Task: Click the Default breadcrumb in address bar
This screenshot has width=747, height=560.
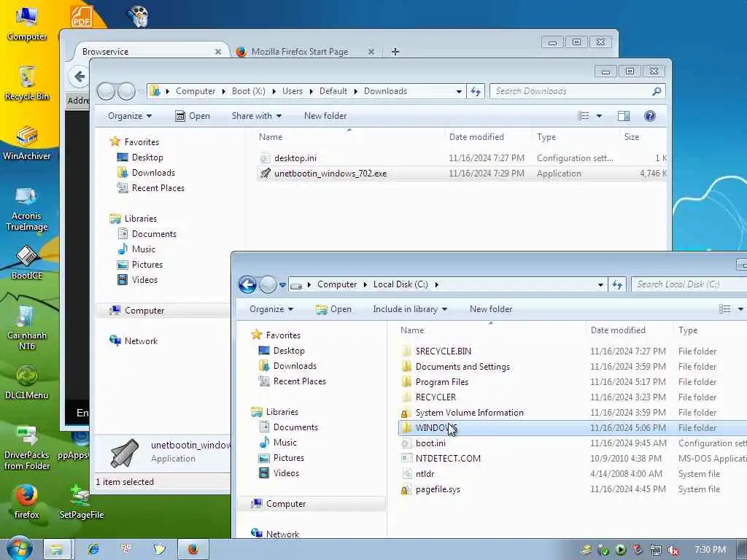Action: [x=333, y=91]
